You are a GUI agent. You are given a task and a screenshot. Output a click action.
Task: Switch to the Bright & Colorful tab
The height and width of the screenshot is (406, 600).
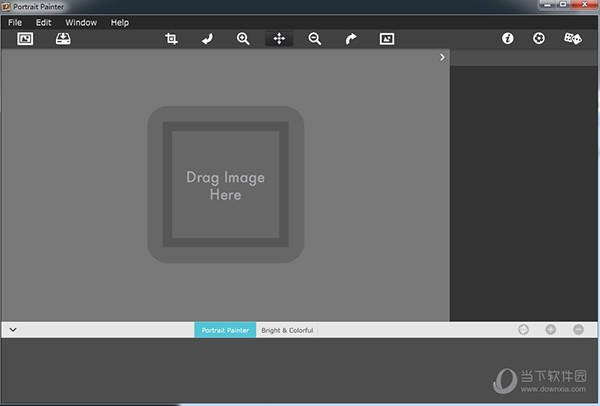pyautogui.click(x=287, y=330)
